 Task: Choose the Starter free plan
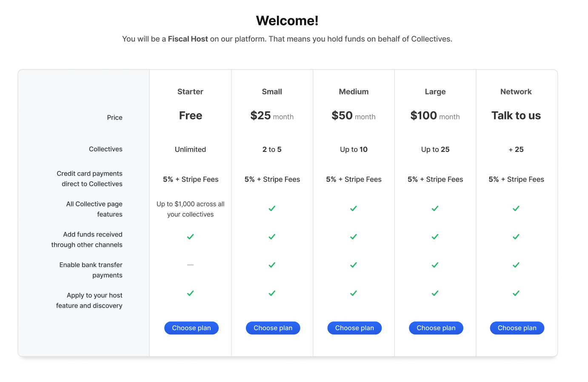(x=191, y=328)
